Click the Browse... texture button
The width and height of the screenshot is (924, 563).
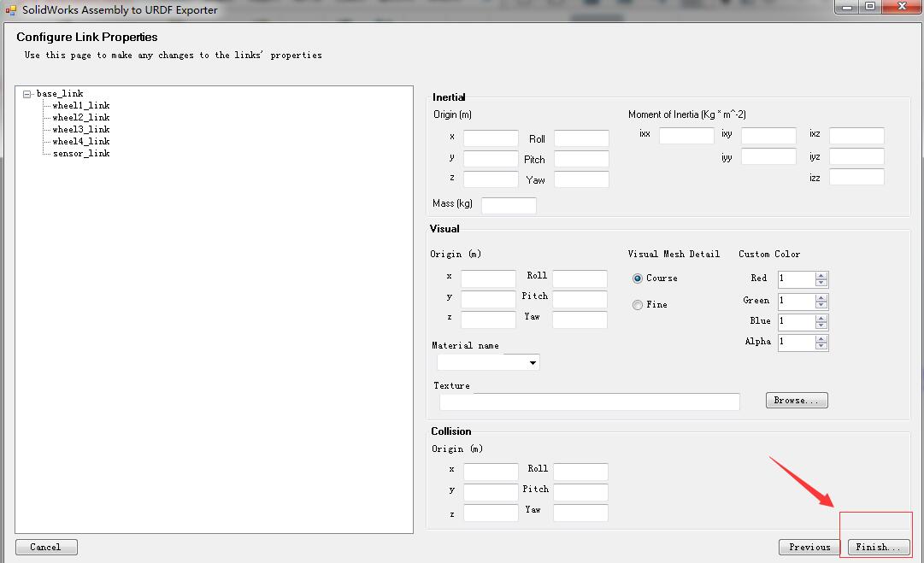(x=797, y=401)
